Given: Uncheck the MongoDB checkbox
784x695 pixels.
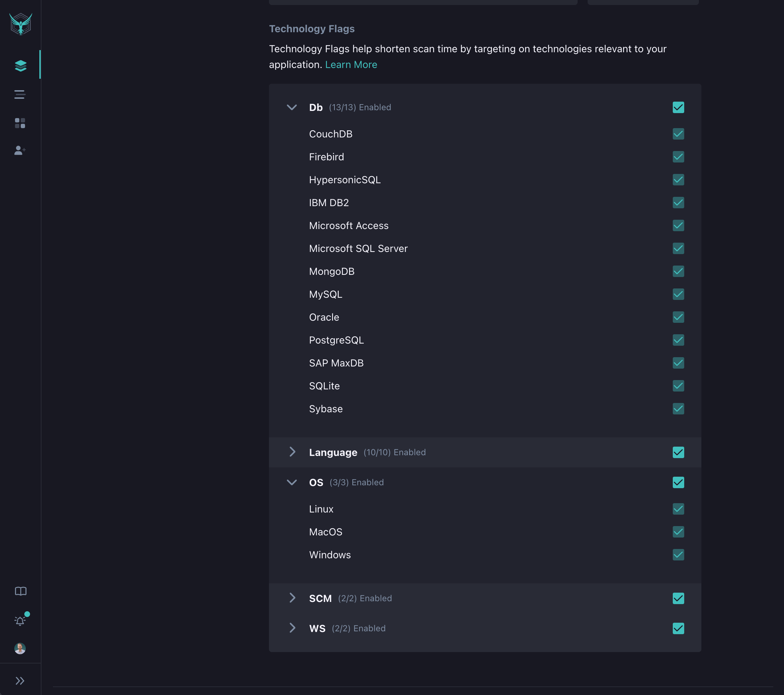Looking at the screenshot, I should [x=678, y=271].
